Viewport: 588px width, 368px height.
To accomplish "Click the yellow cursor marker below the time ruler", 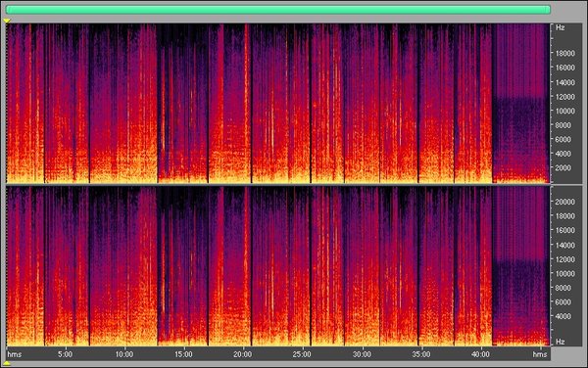I will coord(7,363).
